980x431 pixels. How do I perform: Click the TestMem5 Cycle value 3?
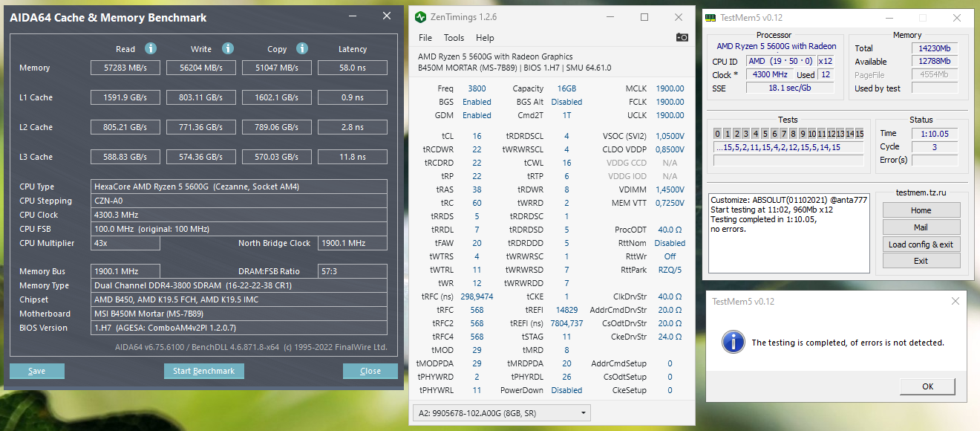(x=935, y=147)
